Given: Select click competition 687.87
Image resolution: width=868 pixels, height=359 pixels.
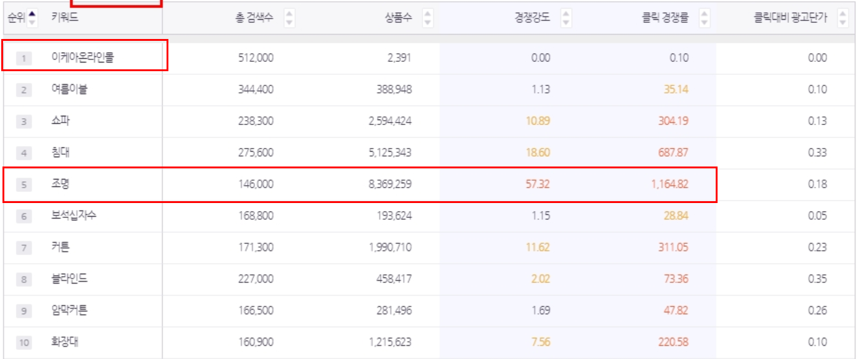Looking at the screenshot, I should point(674,153).
